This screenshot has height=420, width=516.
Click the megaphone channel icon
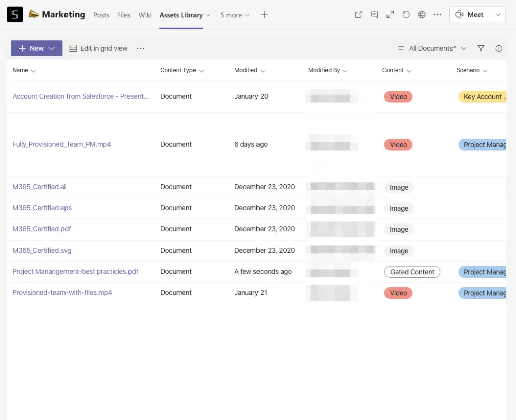point(34,14)
